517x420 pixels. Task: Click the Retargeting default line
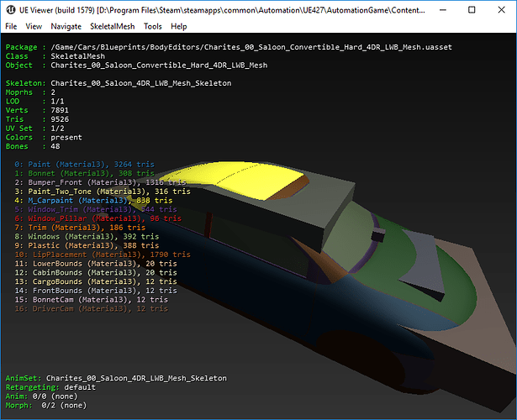click(50, 387)
